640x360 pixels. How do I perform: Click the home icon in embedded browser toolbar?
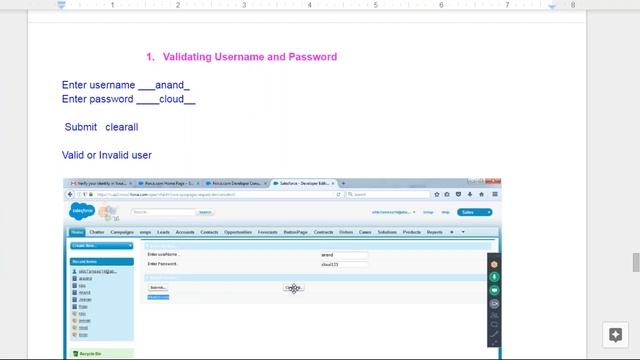click(482, 195)
